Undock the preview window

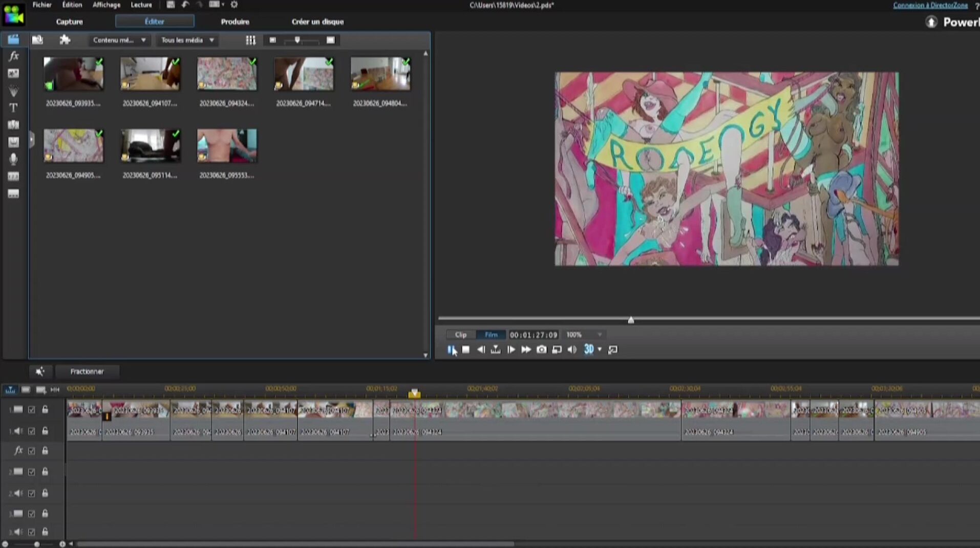coord(613,349)
